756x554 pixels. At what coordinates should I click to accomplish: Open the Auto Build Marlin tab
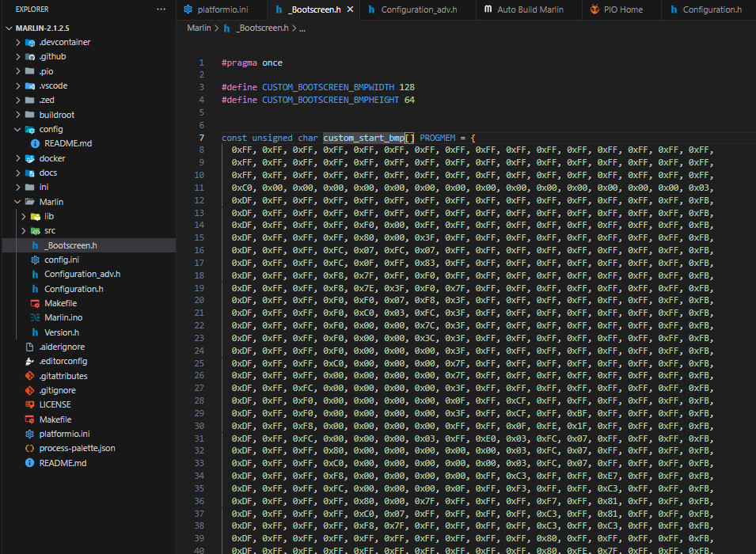tap(530, 9)
